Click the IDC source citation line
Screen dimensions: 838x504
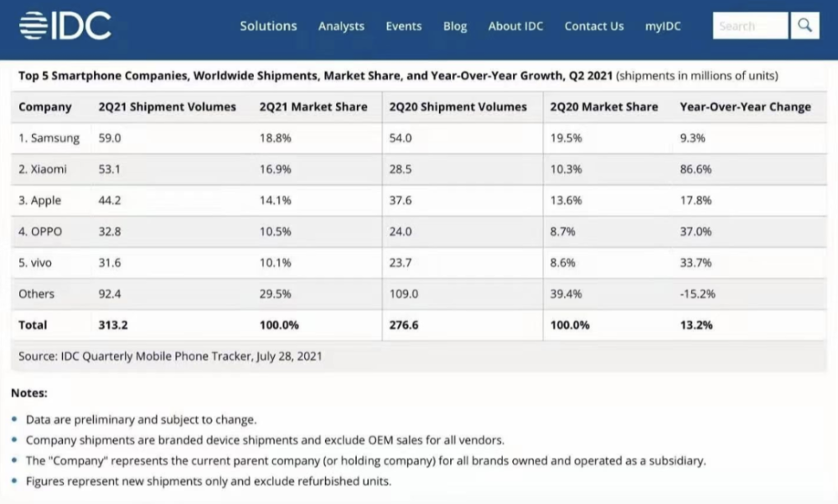click(170, 356)
